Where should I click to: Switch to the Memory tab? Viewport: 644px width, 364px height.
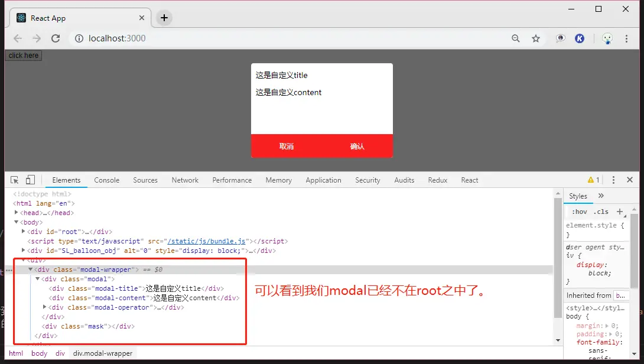(278, 180)
